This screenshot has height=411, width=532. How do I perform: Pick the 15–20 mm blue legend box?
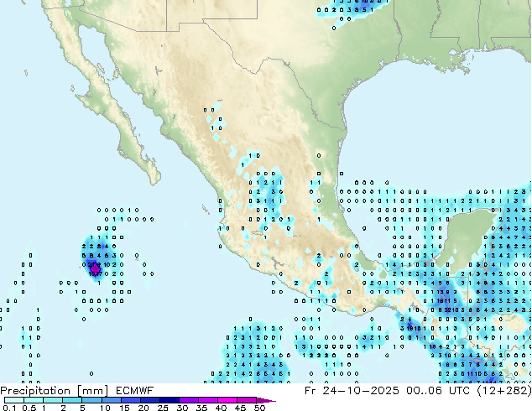pos(131,400)
